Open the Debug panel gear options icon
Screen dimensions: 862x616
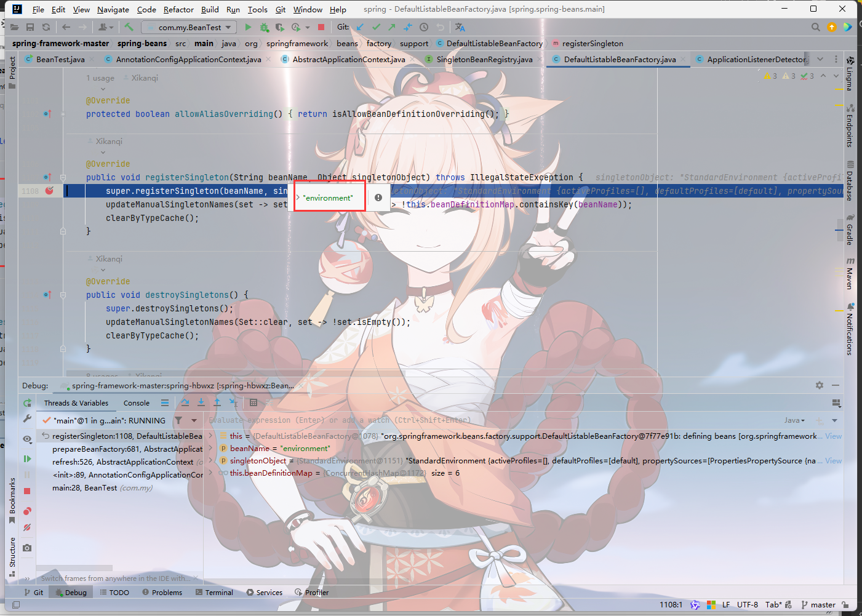[820, 385]
